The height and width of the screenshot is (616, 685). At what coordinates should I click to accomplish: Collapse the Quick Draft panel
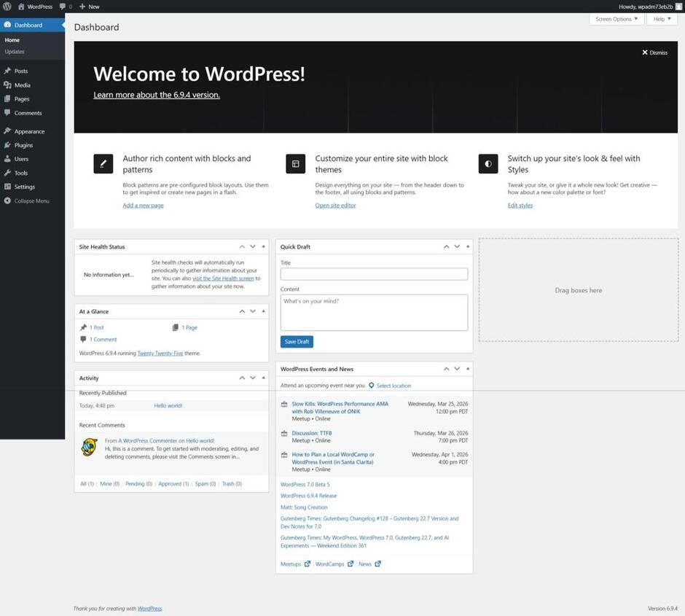coord(468,247)
